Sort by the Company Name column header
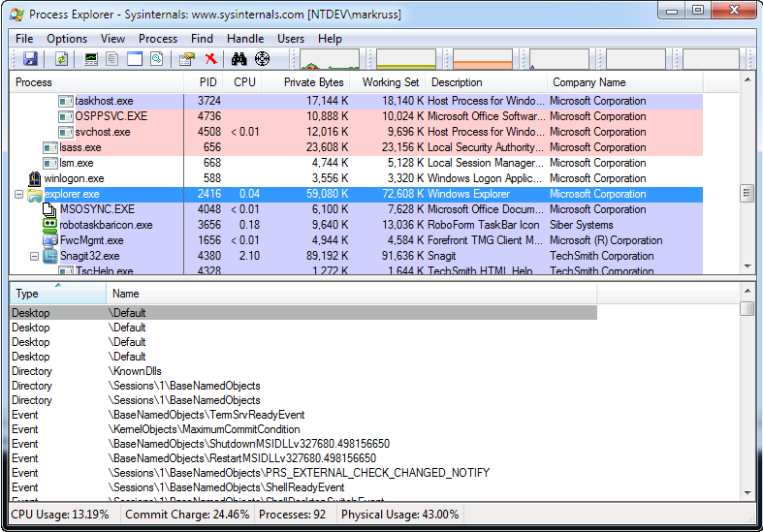Screen dimensions: 763x532 point(624,82)
